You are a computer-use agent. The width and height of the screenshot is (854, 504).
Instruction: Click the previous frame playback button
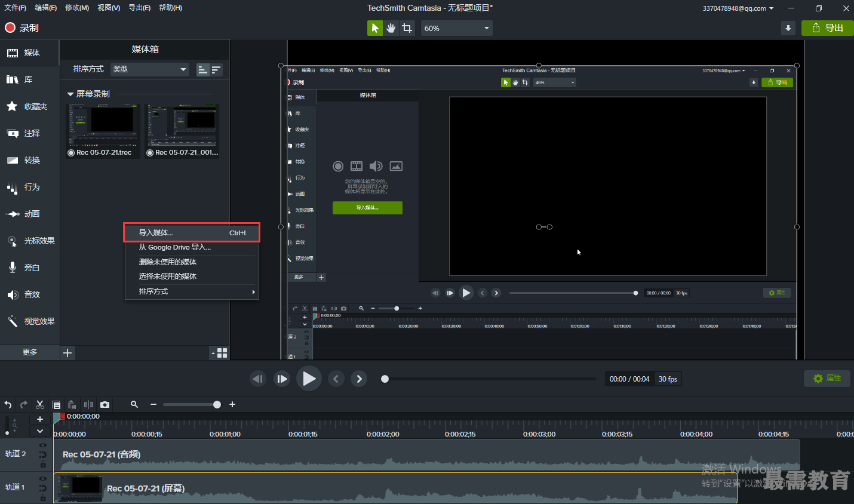[258, 379]
